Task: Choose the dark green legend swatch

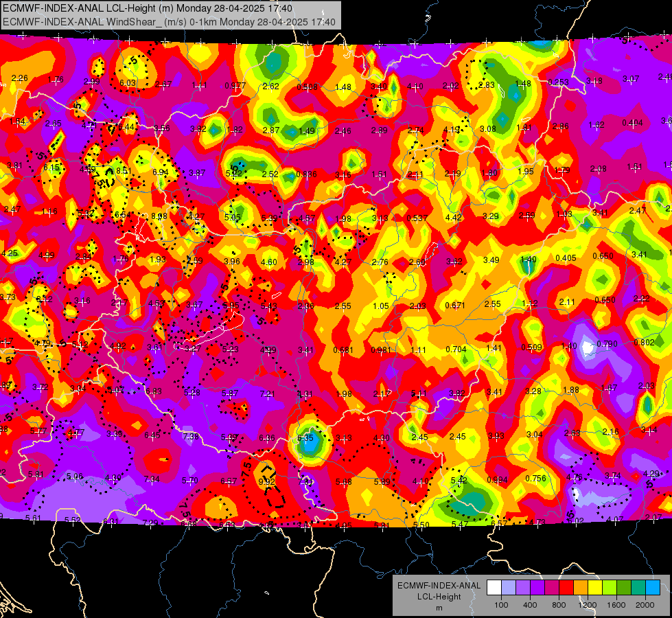Action: click(623, 588)
